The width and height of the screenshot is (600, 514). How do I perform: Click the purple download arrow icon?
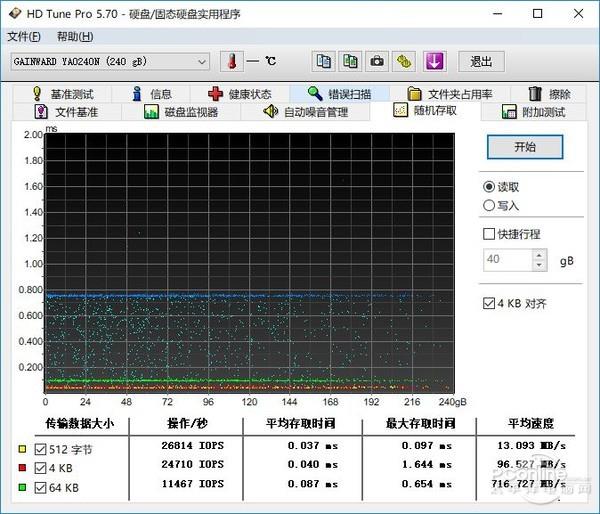point(434,61)
